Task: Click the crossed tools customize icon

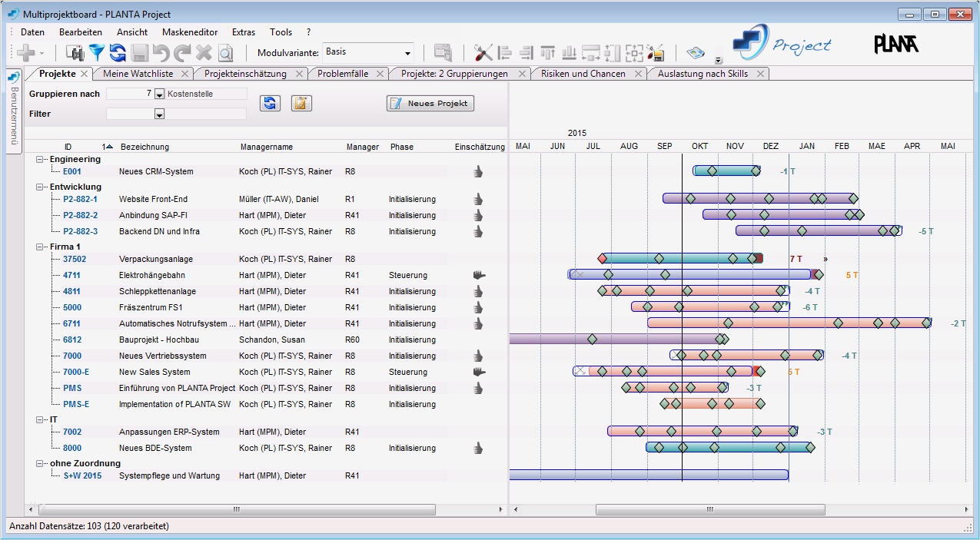Action: 483,53
